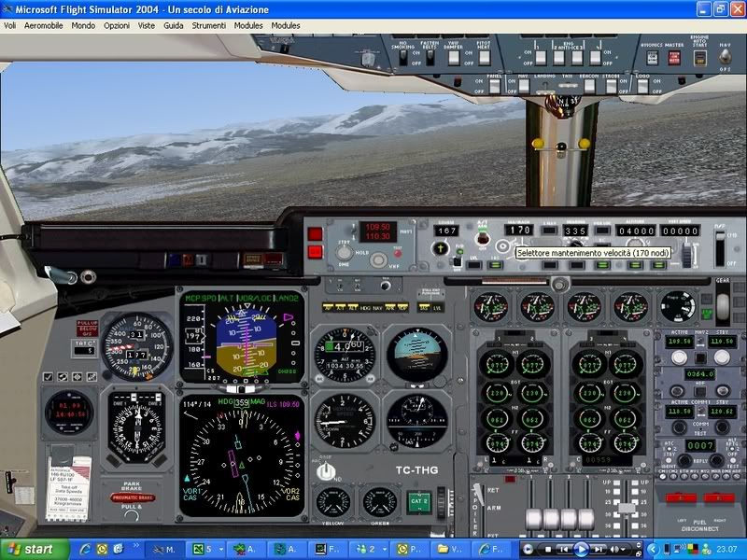Click the upper red master warning light
This screenshot has width=747, height=560.
coord(315,234)
